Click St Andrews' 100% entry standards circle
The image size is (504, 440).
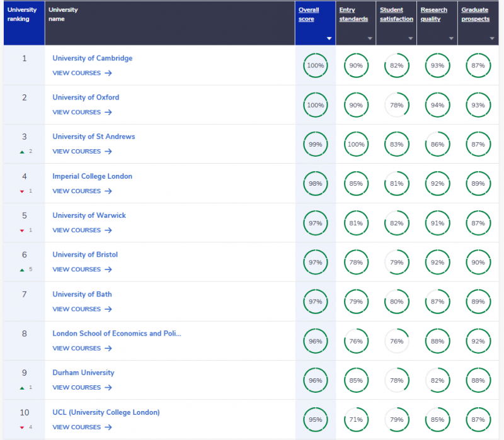pos(356,145)
